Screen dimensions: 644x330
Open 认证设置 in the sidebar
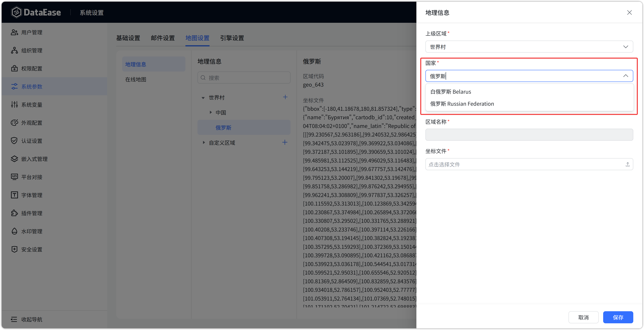click(x=55, y=141)
